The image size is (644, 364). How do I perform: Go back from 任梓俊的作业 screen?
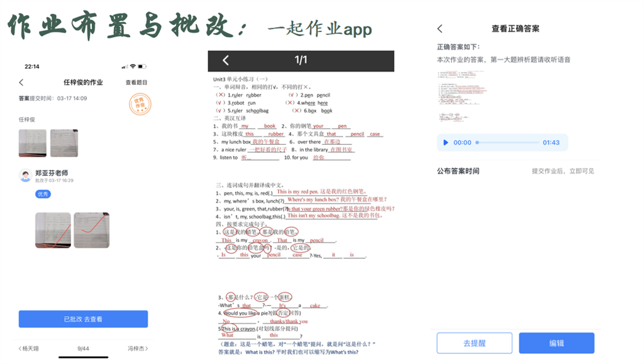tap(21, 82)
